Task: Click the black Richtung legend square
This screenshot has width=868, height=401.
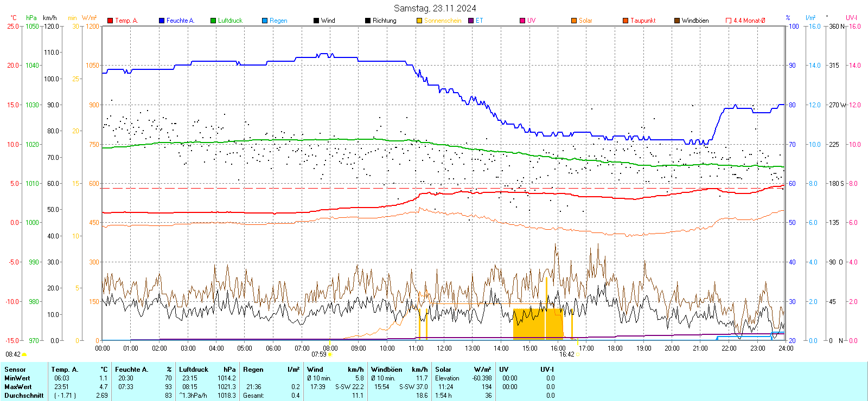Action: coord(368,21)
